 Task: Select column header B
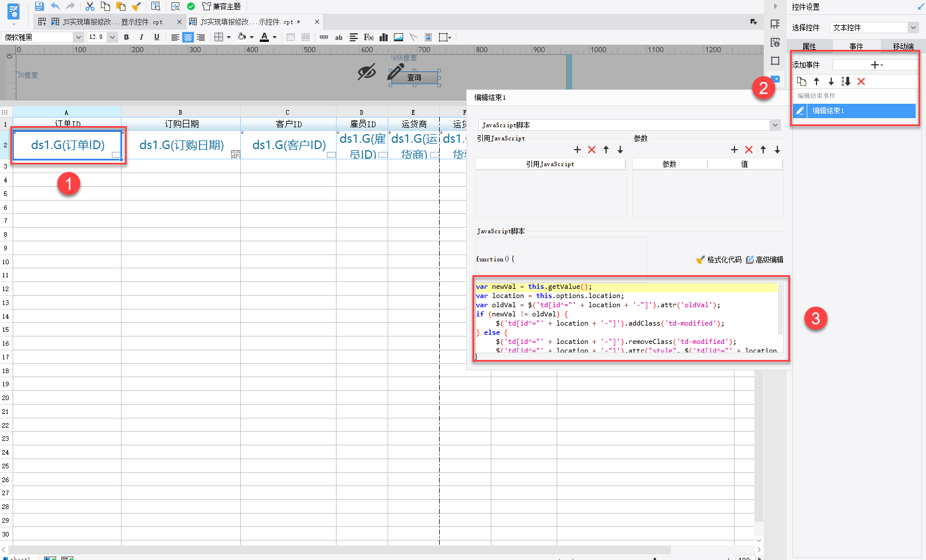pos(181,112)
